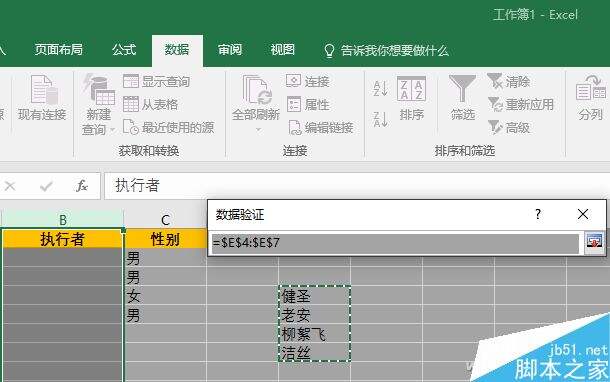Choose 从表格 to query from table
Viewport: 610px width, 382px height.
(x=151, y=104)
